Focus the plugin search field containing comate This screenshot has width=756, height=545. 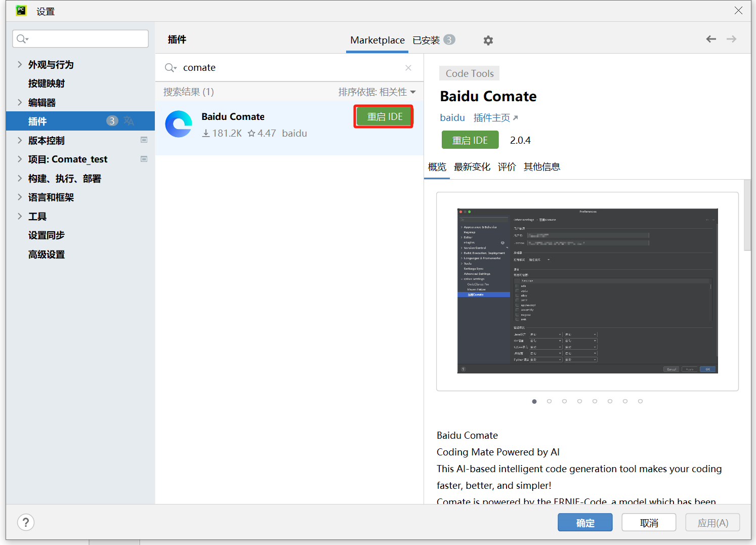pyautogui.click(x=289, y=68)
